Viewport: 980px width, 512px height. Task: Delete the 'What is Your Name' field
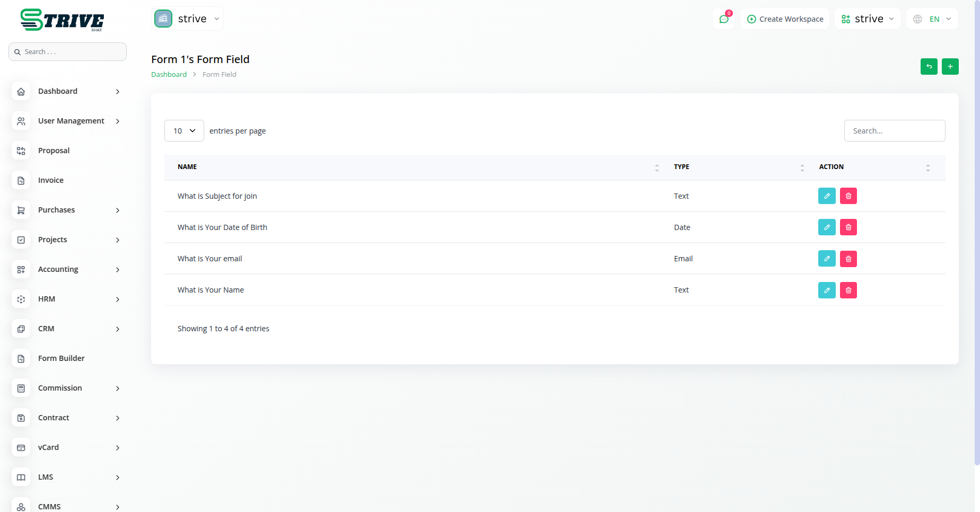[848, 290]
